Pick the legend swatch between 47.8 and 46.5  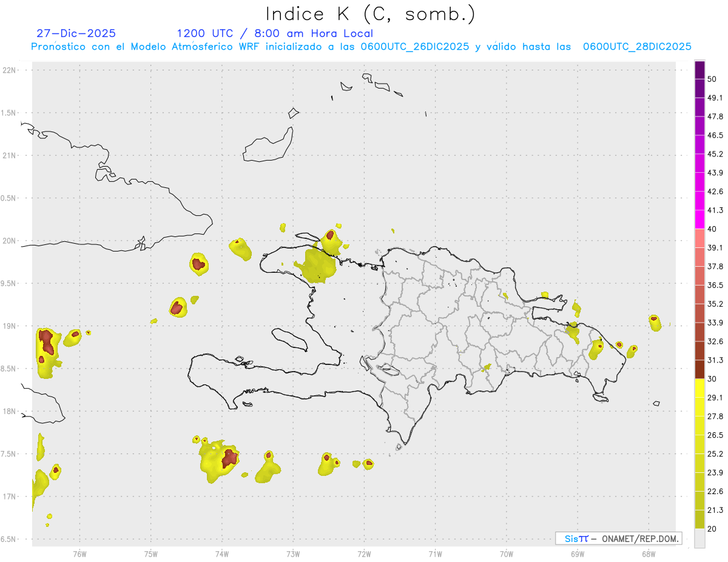tap(700, 126)
